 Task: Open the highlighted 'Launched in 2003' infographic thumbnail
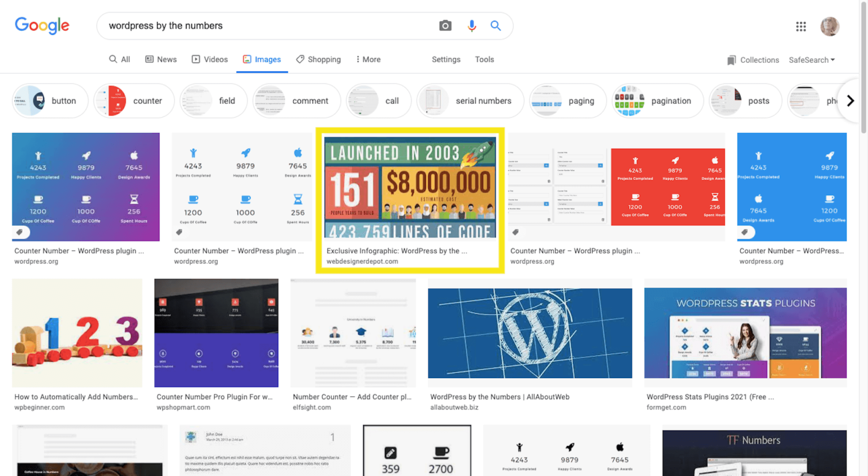(410, 187)
